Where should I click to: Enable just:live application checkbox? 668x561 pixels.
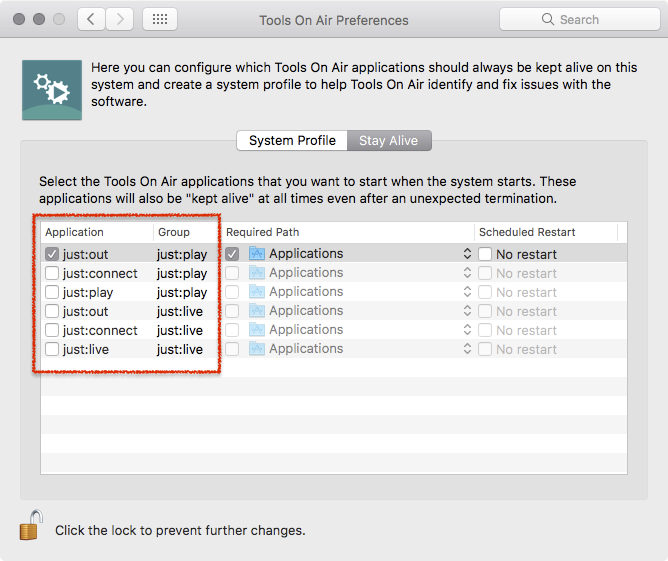click(52, 349)
